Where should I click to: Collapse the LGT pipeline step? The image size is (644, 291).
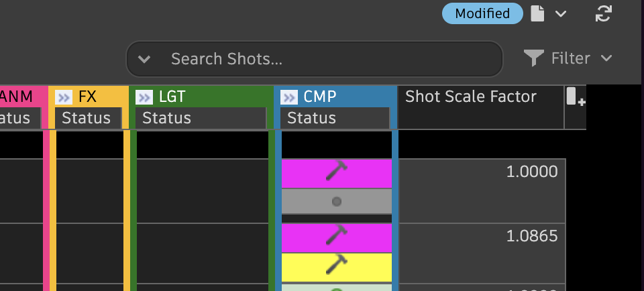click(144, 97)
